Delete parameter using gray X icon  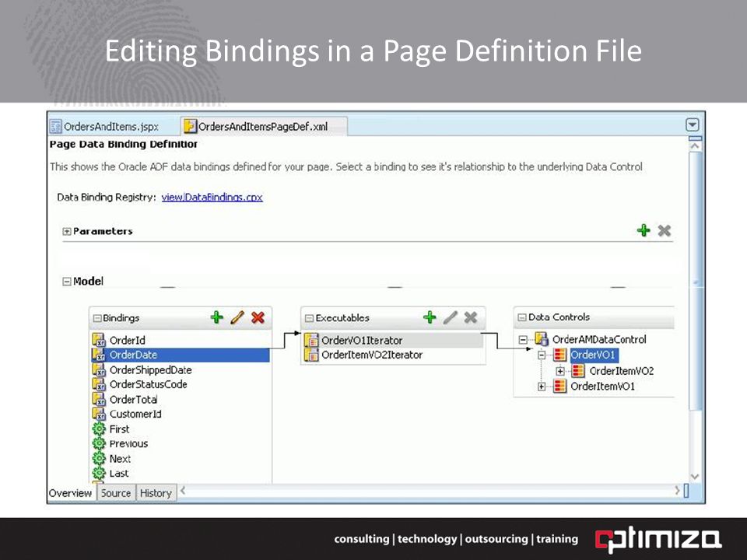(664, 230)
